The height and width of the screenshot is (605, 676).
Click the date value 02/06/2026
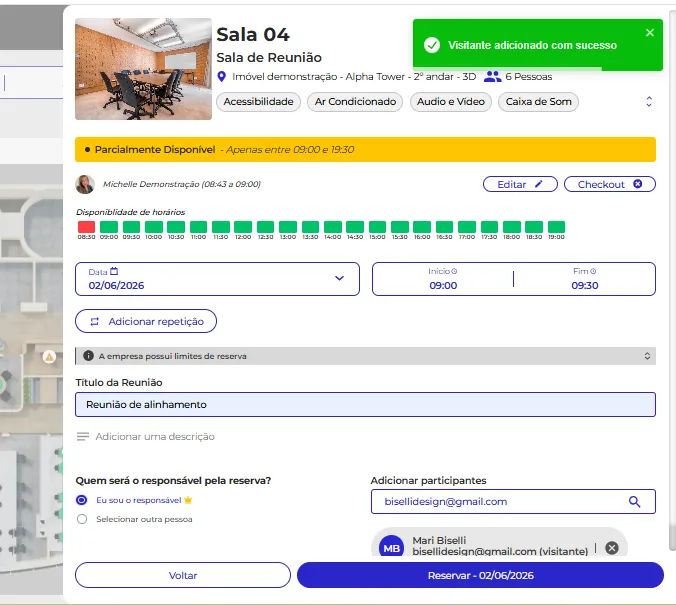(116, 285)
